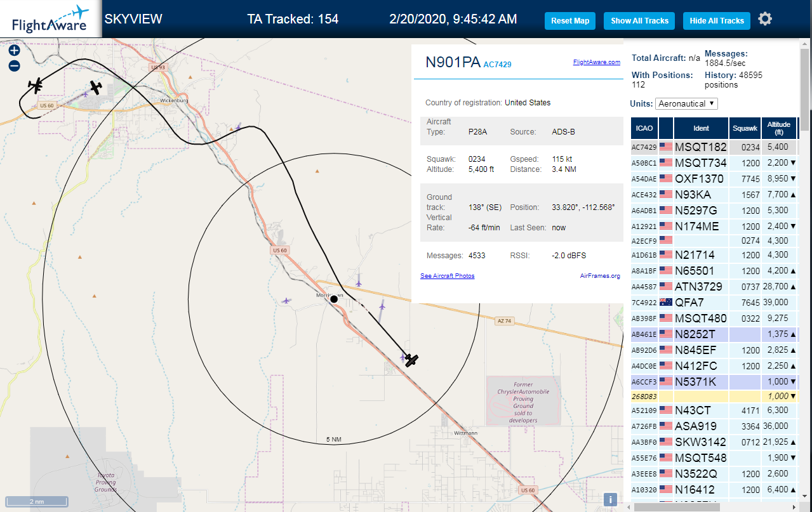This screenshot has height=512, width=812.
Task: Select the MSQT182 row
Action: click(714, 147)
